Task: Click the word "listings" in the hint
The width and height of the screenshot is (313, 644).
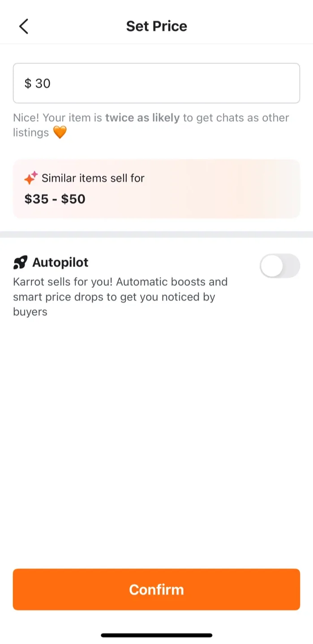Action: pyautogui.click(x=31, y=133)
